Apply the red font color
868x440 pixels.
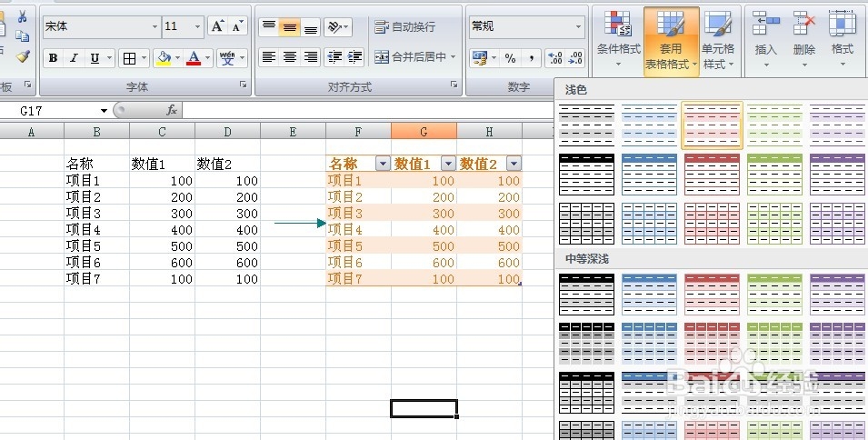(x=194, y=57)
